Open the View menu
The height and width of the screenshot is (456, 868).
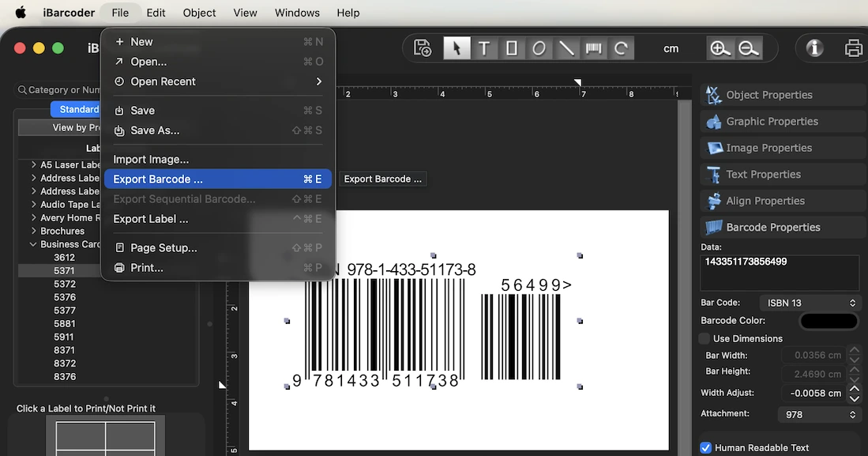tap(245, 12)
